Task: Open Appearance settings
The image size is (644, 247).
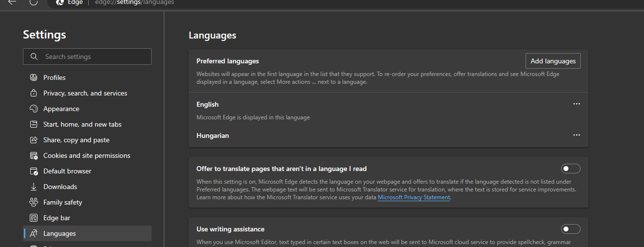Action: [x=87, y=109]
